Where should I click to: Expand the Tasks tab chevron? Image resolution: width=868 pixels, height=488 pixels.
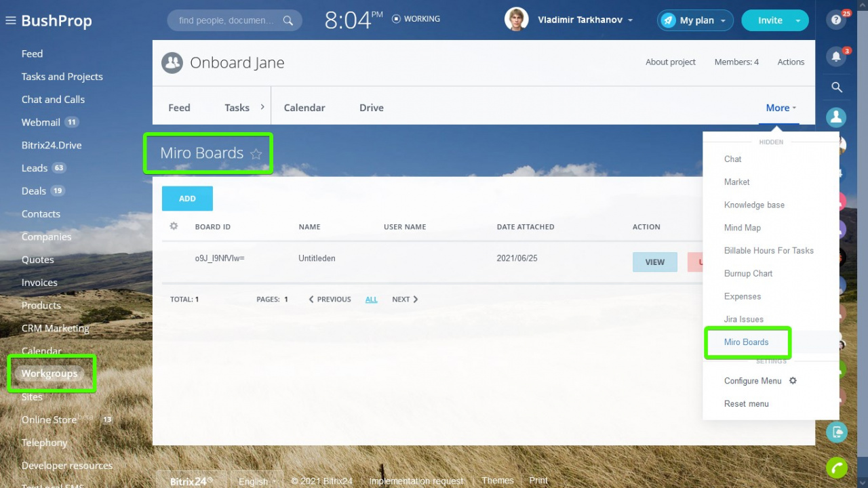[x=262, y=107]
